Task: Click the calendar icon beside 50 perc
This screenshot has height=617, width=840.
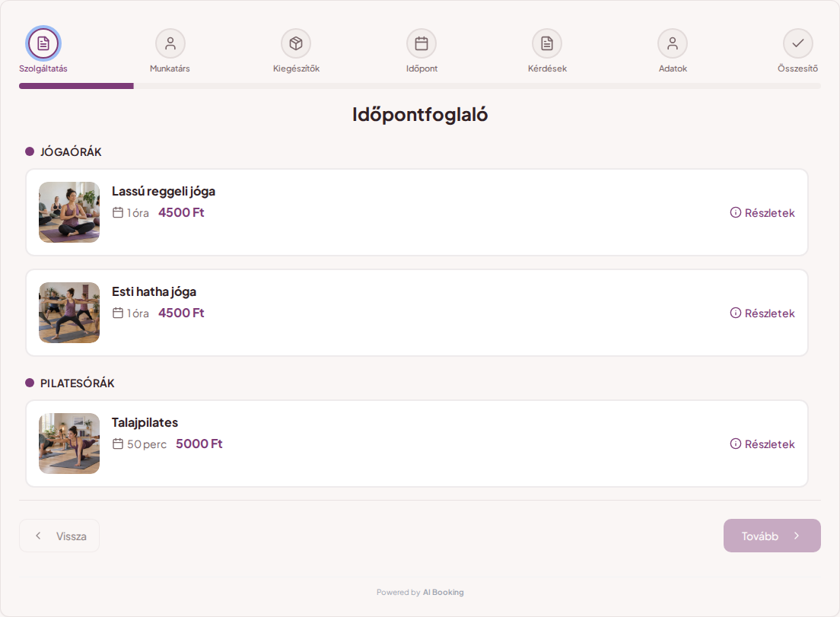Action: 118,444
